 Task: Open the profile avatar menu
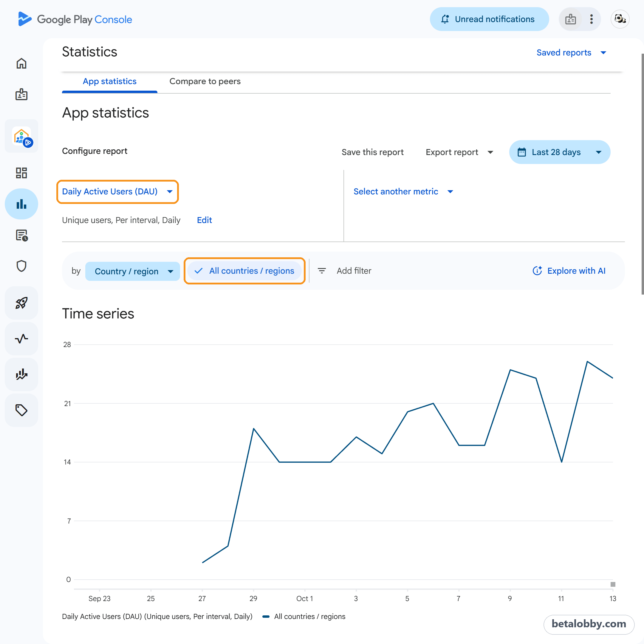(x=620, y=19)
